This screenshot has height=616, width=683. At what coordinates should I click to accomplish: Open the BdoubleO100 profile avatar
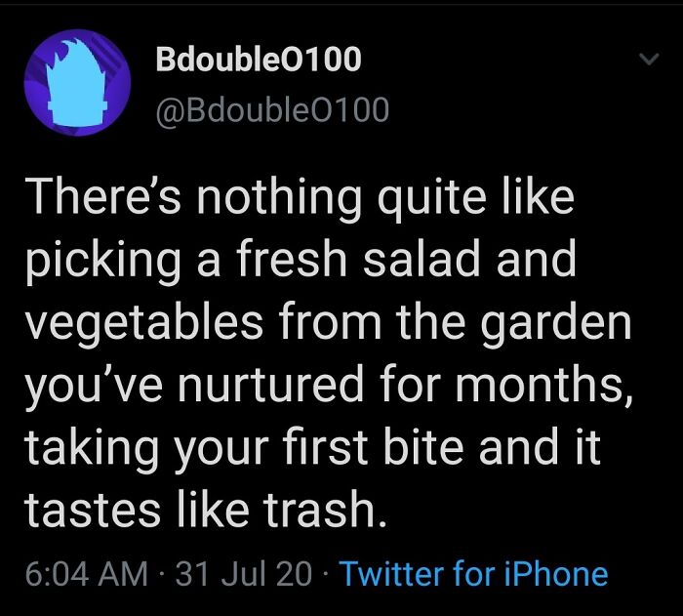point(77,81)
